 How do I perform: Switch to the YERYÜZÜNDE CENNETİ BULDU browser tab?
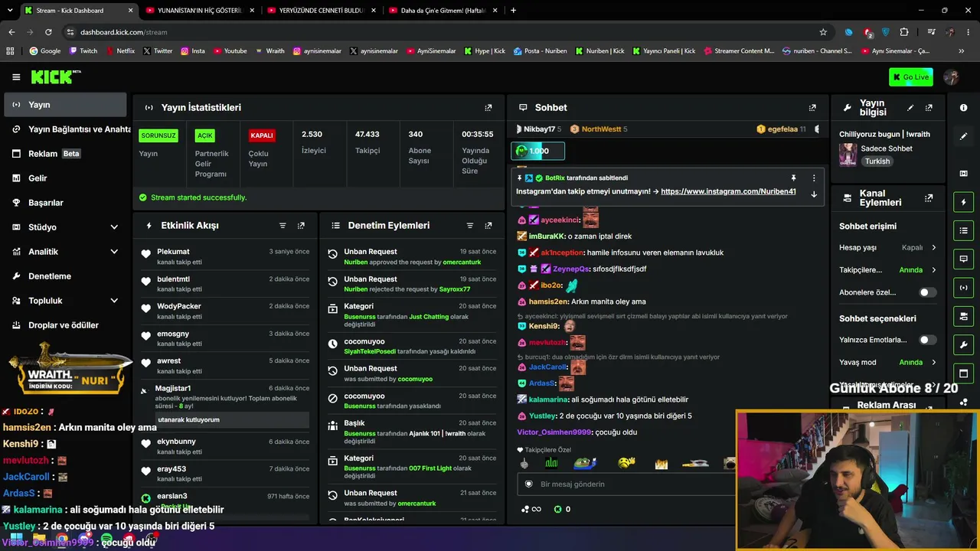coord(322,11)
